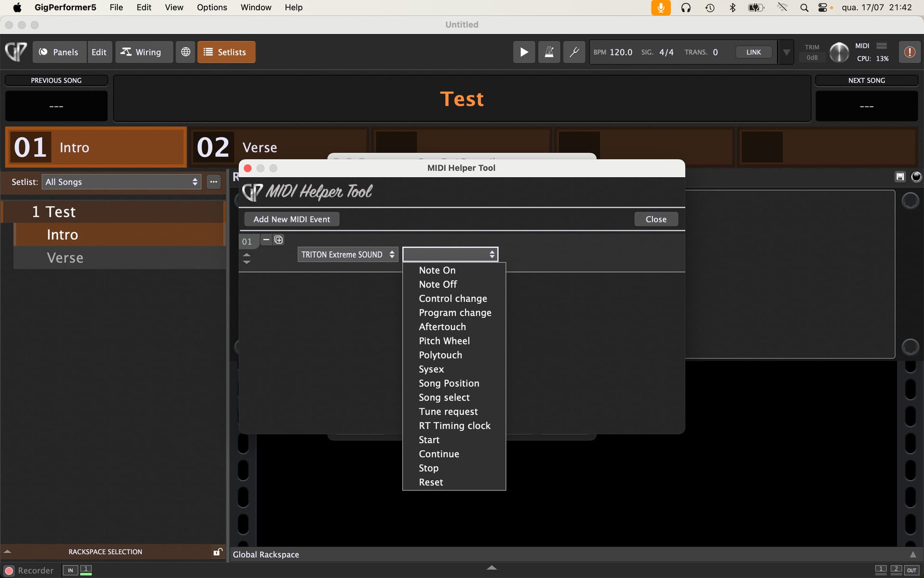This screenshot has width=924, height=578.
Task: Click the duplicate MIDI event plus icon
Action: (x=279, y=240)
